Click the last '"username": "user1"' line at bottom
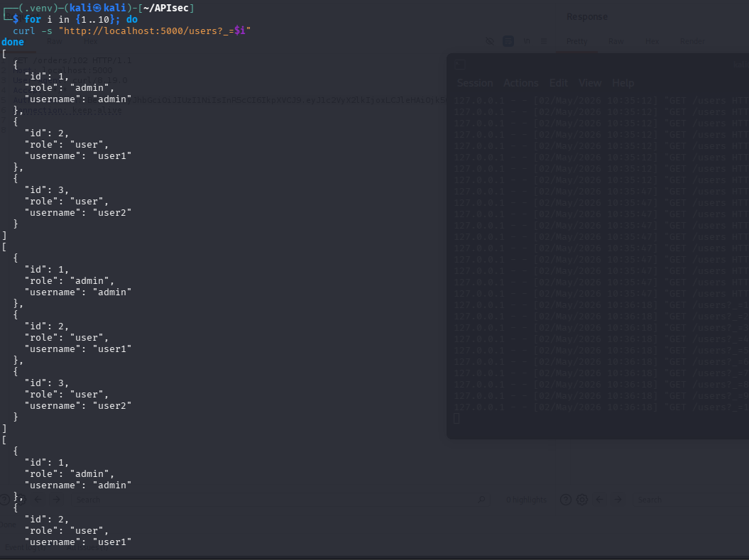Viewport: 749px width, 560px height. coord(78,542)
